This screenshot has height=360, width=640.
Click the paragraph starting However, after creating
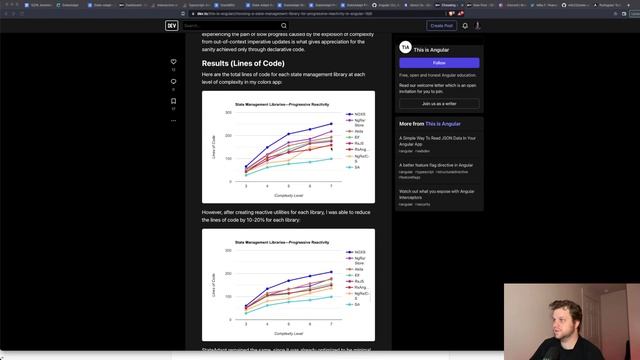[x=286, y=216]
